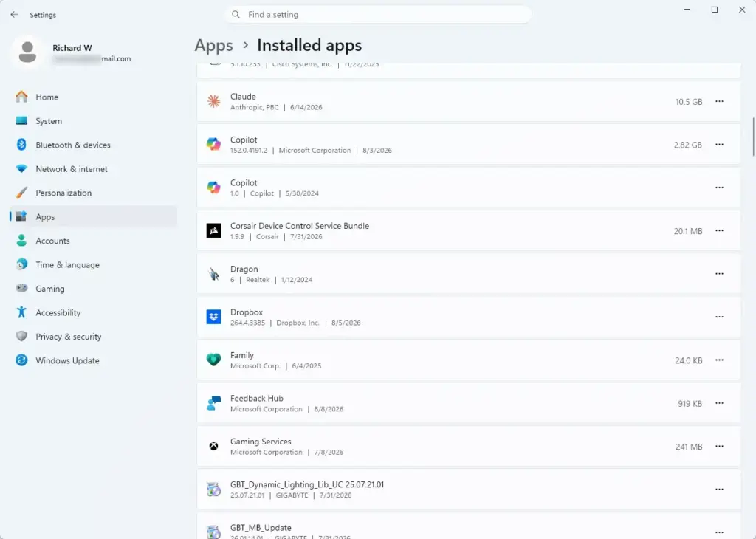Screen dimensions: 756x539
Task: Click the Gaming controller icon
Action: tap(21, 288)
